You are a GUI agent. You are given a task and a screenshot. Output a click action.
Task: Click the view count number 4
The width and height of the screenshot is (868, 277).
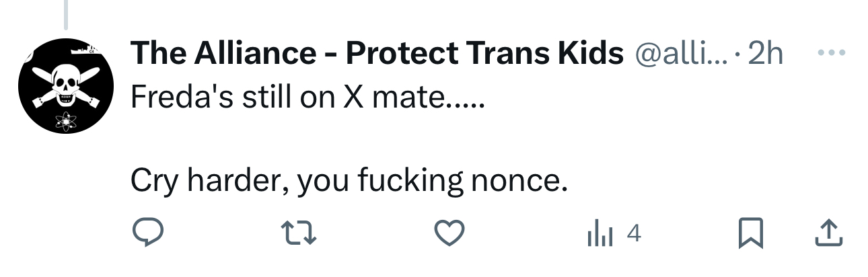click(633, 233)
